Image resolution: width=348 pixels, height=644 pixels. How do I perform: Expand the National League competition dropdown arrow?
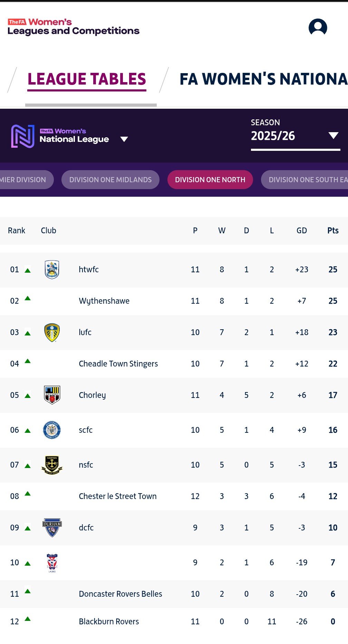(124, 139)
